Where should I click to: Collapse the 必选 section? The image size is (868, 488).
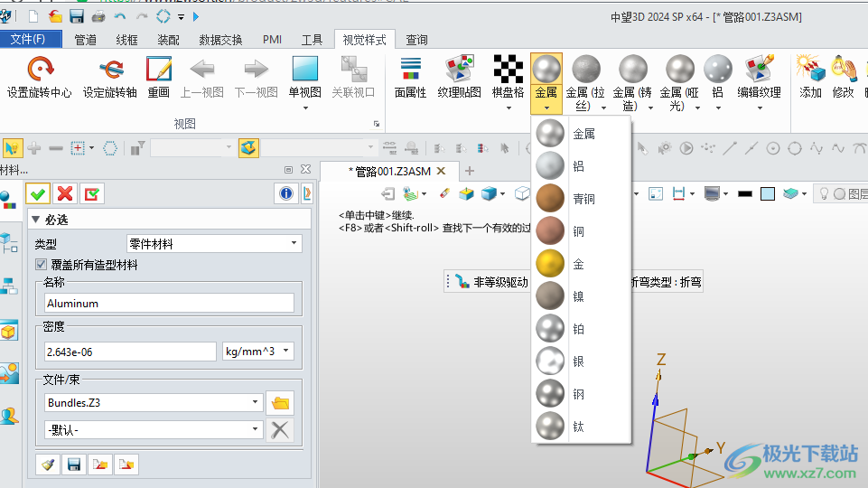point(36,220)
